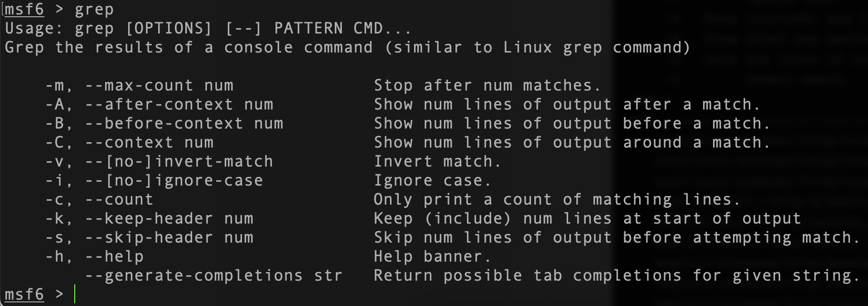Click the --help option text
Viewport: 868px width, 306px height.
[114, 257]
